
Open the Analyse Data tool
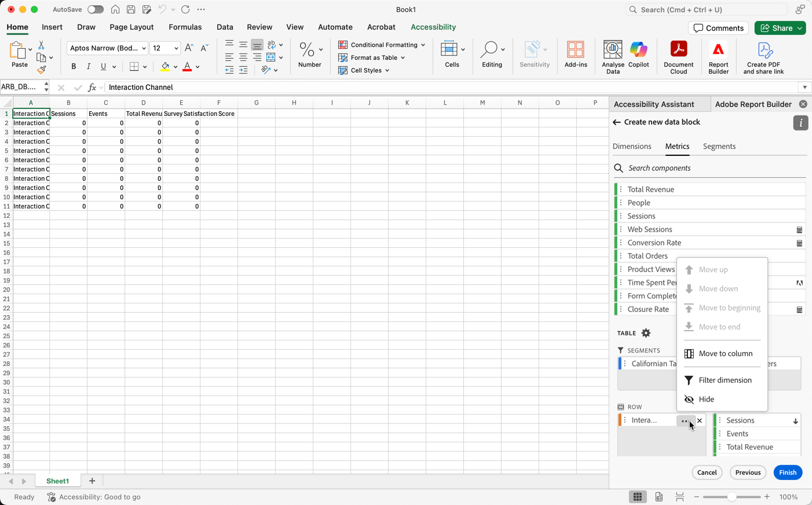click(x=613, y=57)
